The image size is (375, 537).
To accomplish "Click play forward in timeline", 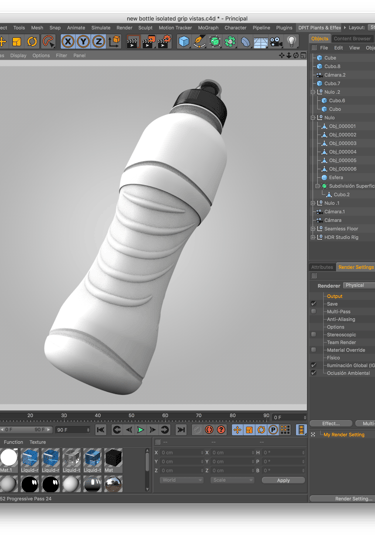I will [140, 429].
